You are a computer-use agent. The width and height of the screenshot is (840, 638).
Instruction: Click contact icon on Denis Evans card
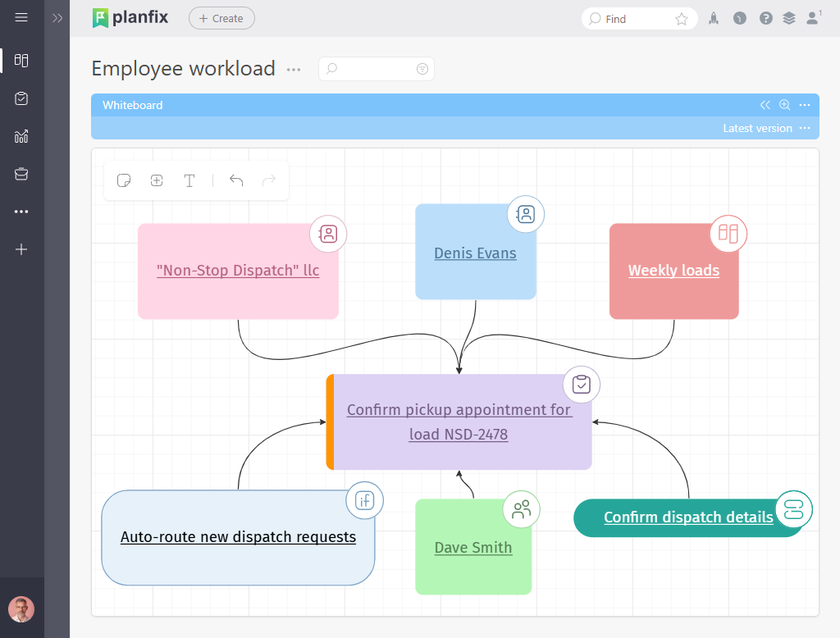point(526,214)
